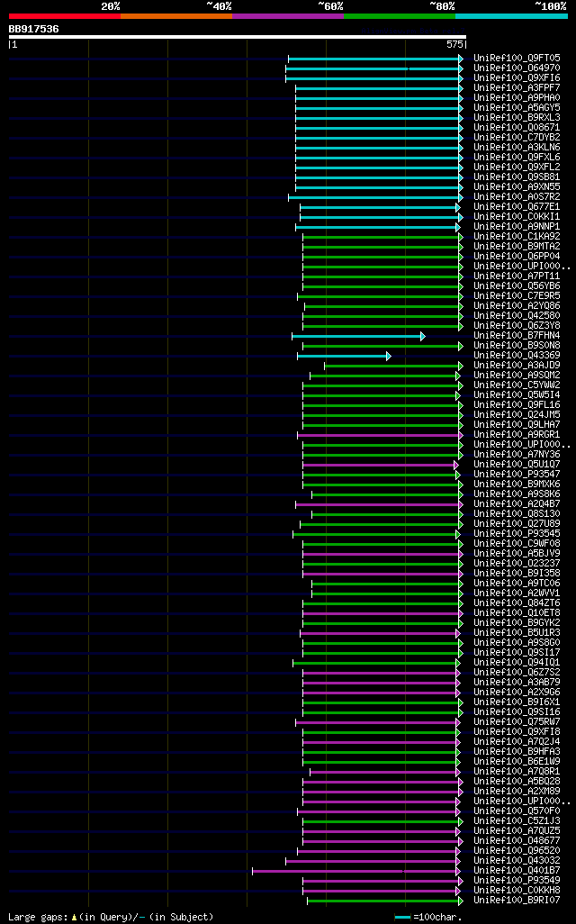Click the UniRef100_C0KKH8 hit name
576x924 pixels.
[517, 890]
